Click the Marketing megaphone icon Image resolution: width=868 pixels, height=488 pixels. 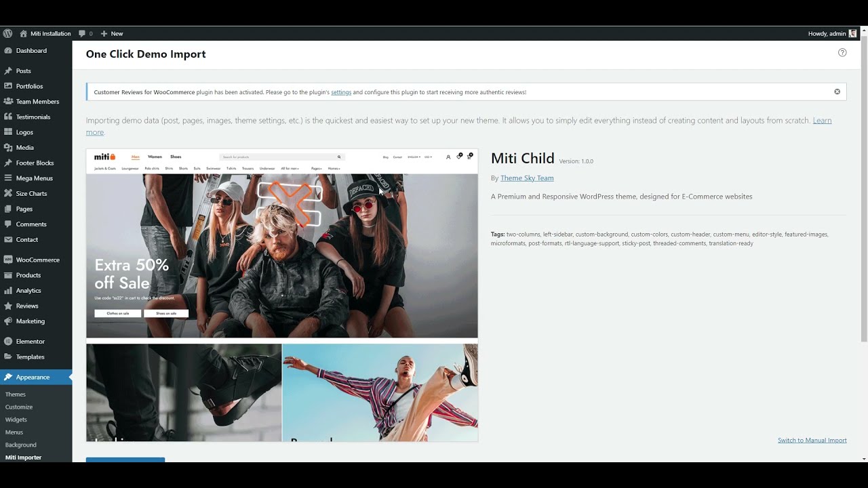click(8, 321)
